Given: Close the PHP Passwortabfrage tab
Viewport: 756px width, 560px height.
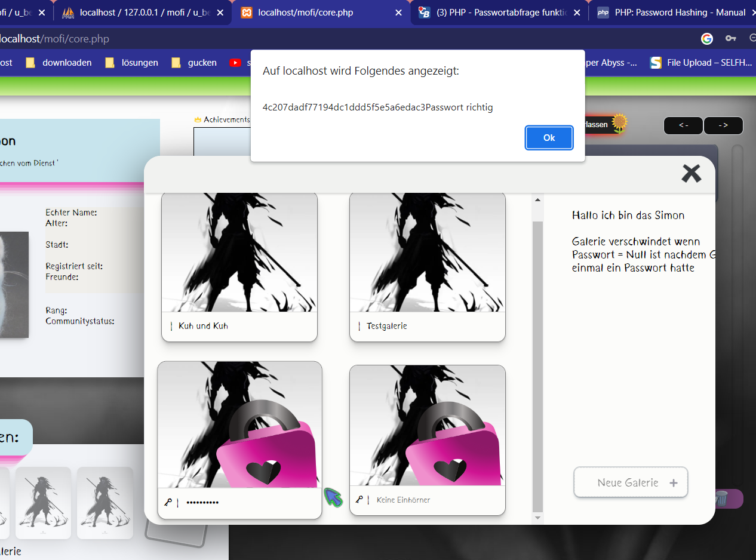Looking at the screenshot, I should click(x=576, y=13).
